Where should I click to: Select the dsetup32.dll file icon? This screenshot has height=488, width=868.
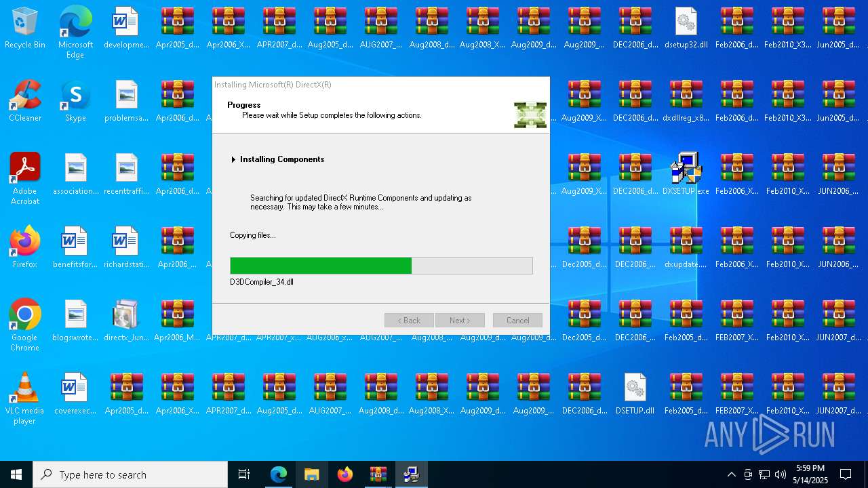686,28
